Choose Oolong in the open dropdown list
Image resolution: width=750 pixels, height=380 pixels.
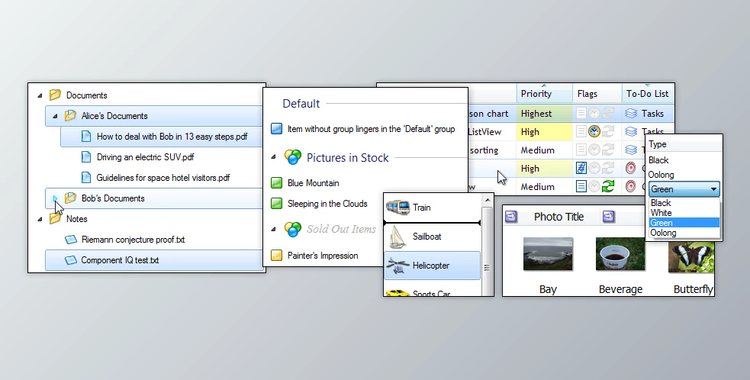click(684, 233)
